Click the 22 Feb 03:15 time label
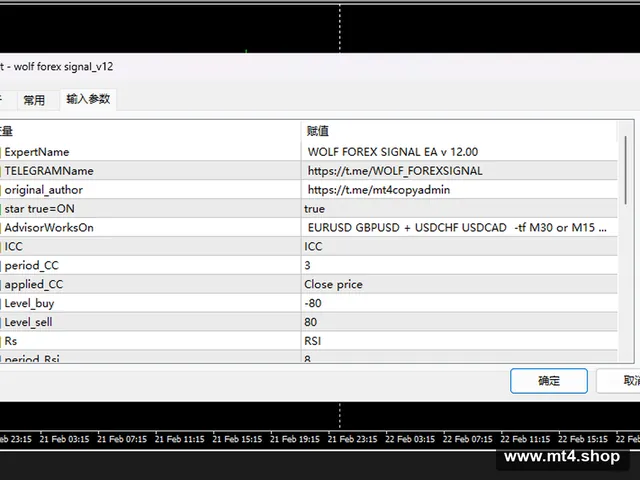The image size is (640, 480). click(x=410, y=439)
